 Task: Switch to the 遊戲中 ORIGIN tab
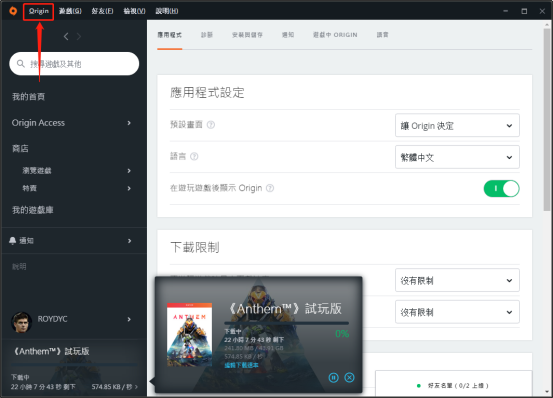tap(335, 35)
